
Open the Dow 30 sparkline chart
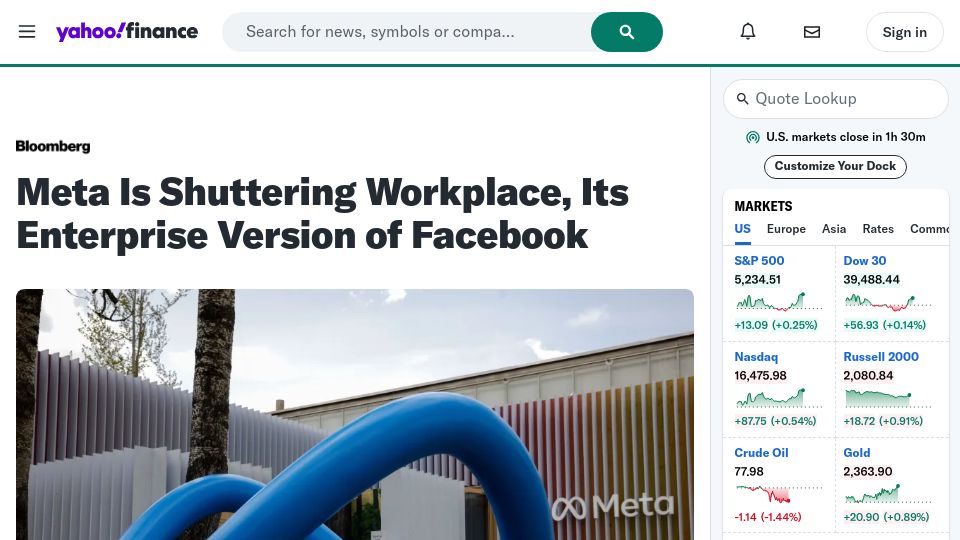tap(887, 302)
